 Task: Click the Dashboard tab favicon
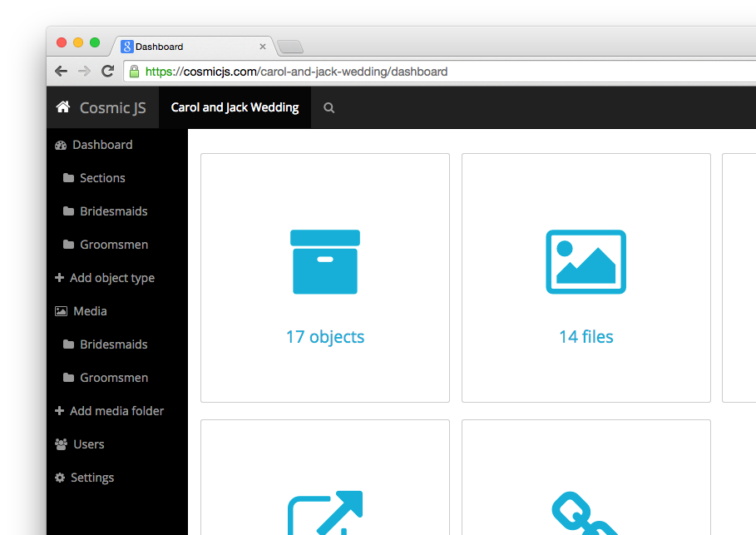tap(126, 47)
